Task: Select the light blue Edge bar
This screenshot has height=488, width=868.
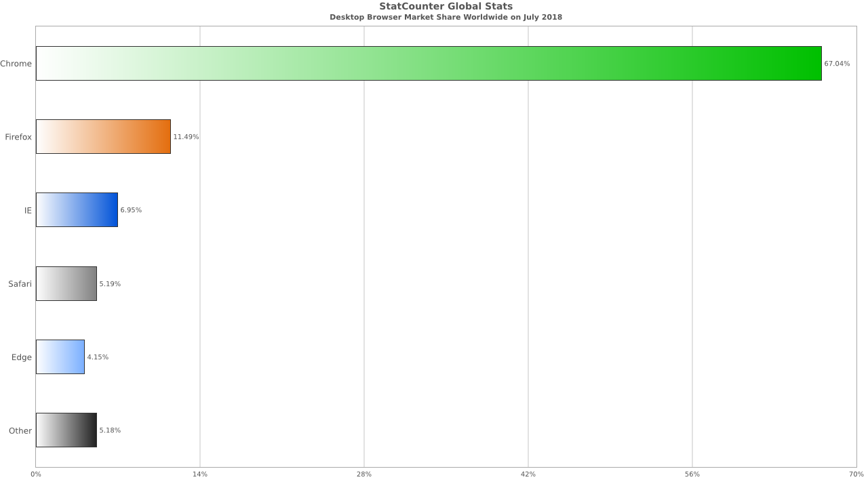Action: [x=60, y=357]
